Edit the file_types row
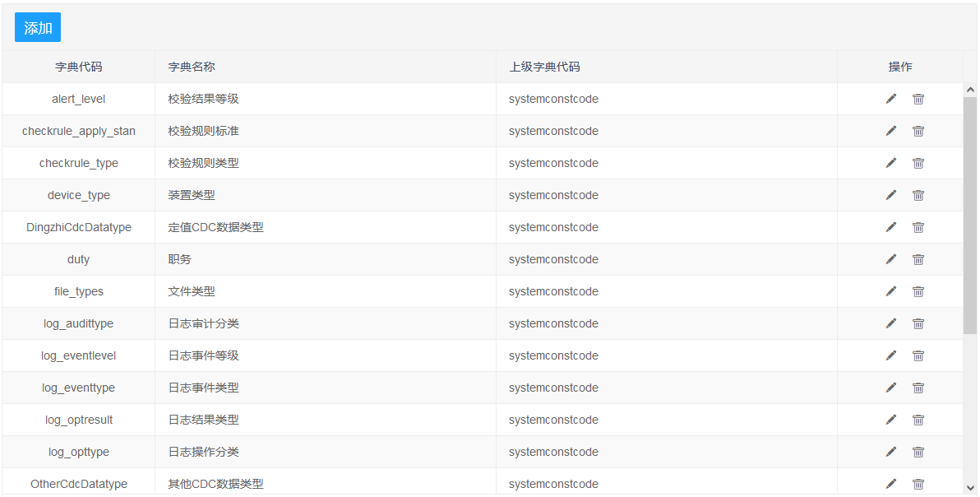This screenshot has width=980, height=497. [891, 291]
